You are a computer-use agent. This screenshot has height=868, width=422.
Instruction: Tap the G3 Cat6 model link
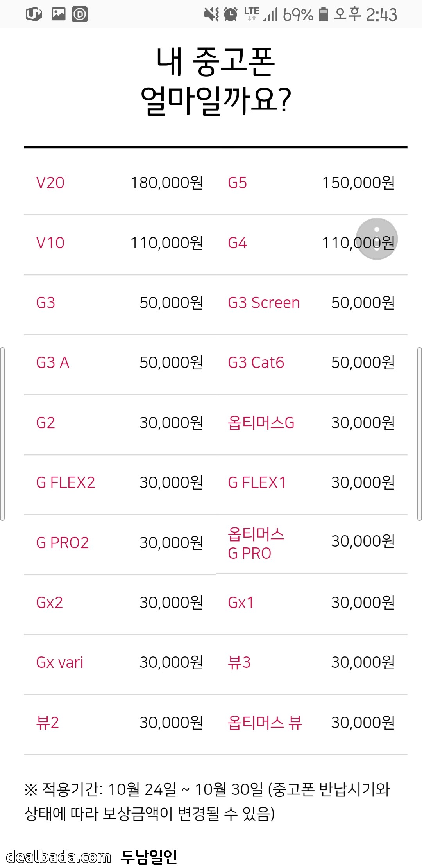(256, 362)
